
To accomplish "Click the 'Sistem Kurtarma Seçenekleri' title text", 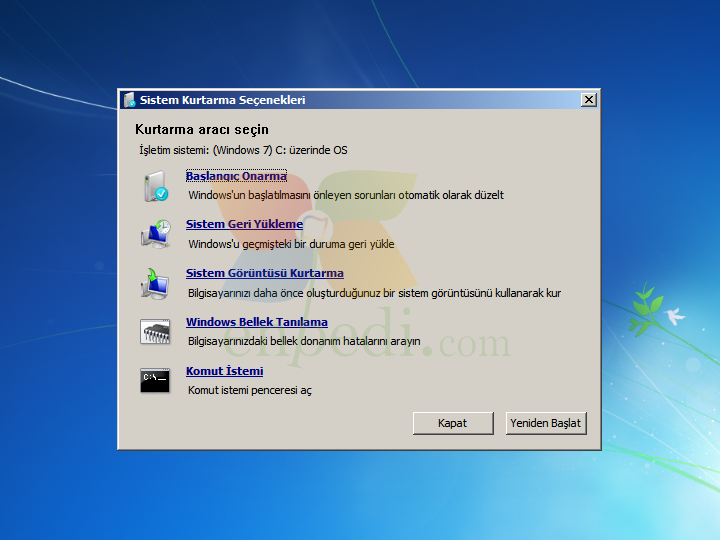I will click(x=222, y=100).
